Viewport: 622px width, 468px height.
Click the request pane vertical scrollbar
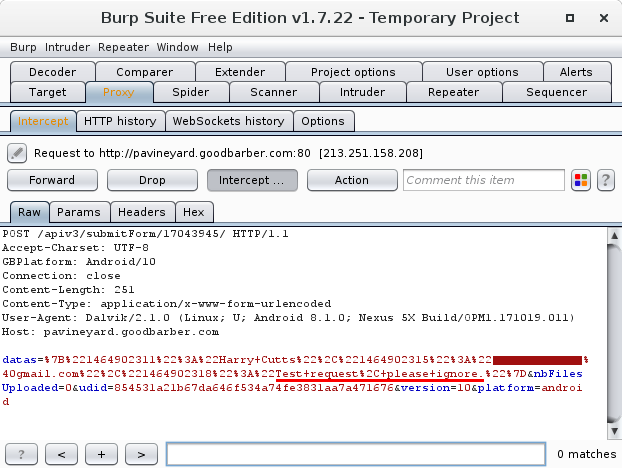(614, 333)
